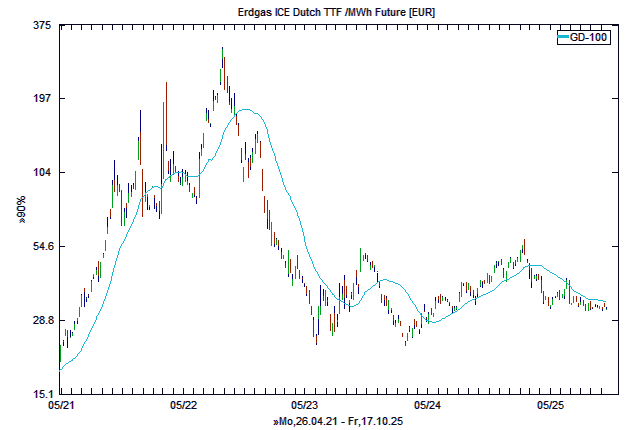Image resolution: width=630 pixels, height=430 pixels.
Task: Click the last candle at chart's right end
Action: point(606,307)
